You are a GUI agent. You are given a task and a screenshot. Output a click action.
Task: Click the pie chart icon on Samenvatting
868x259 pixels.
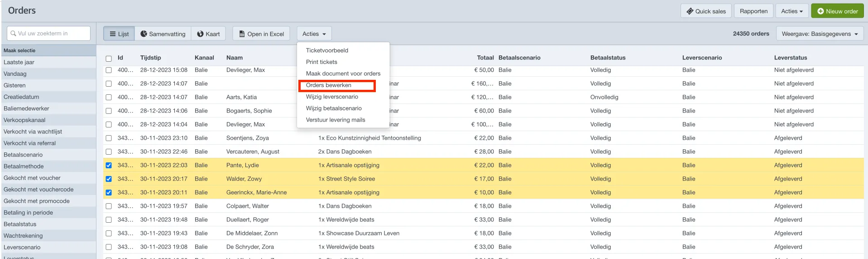pos(144,34)
